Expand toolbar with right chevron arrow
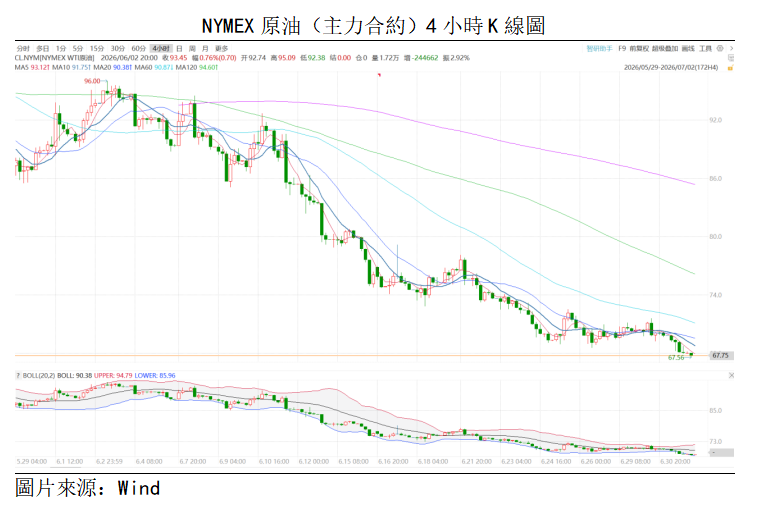The image size is (773, 511). [x=732, y=48]
